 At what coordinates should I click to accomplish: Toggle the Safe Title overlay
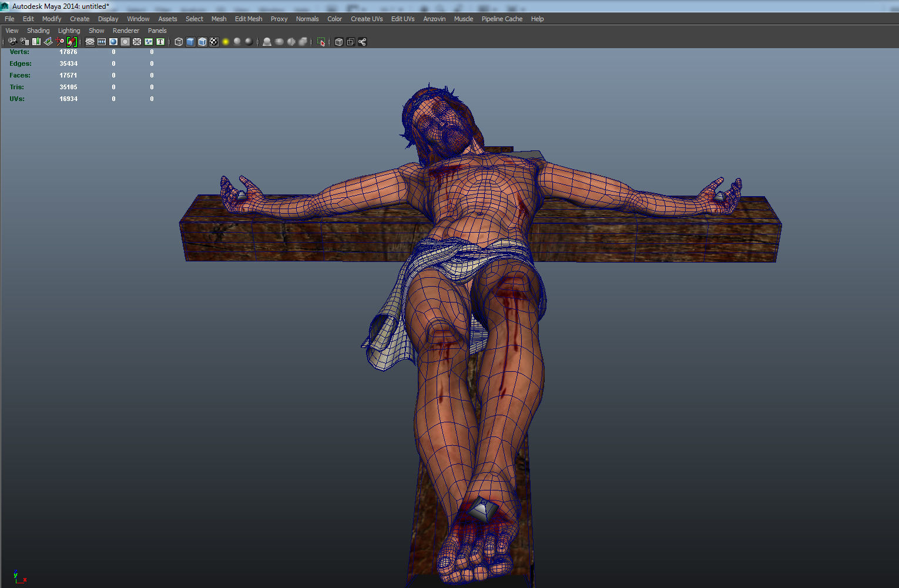[x=160, y=42]
